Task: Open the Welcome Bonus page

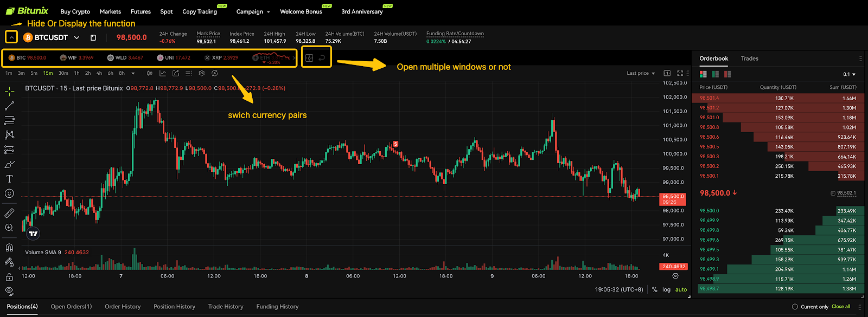Action: [301, 11]
